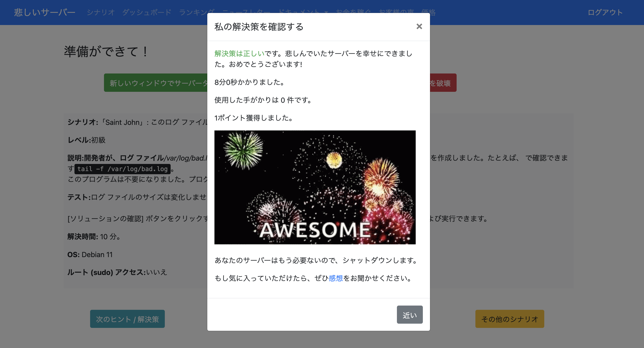The height and width of the screenshot is (348, 644).
Task: Close the solution confirmation dialog
Action: [x=419, y=27]
